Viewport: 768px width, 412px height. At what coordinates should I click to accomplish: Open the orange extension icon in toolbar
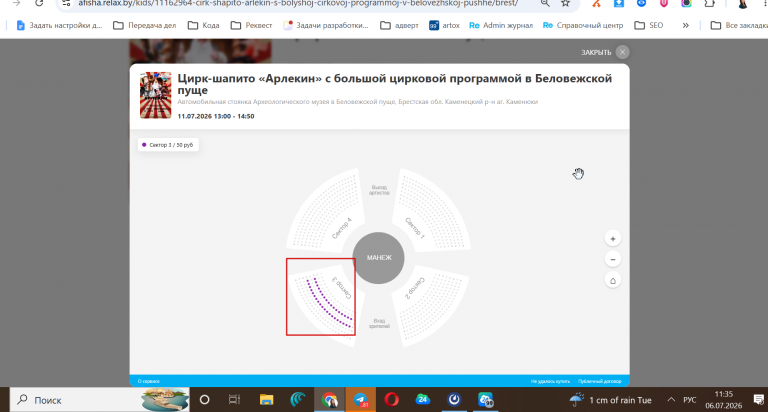[596, 3]
